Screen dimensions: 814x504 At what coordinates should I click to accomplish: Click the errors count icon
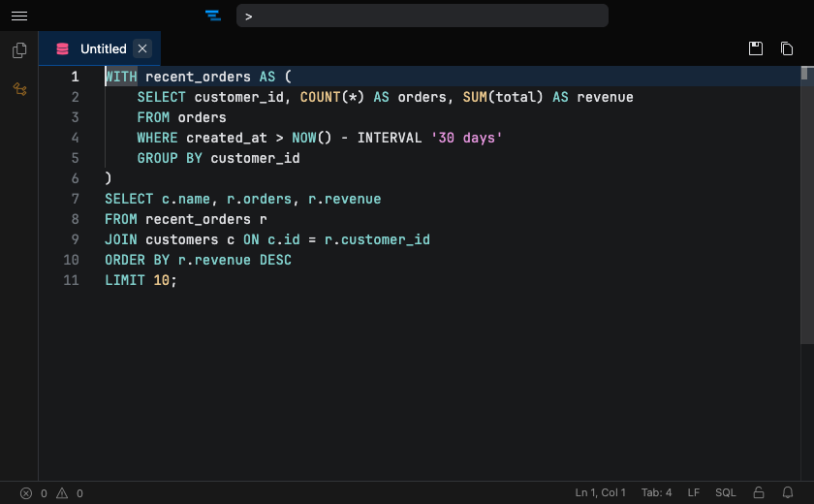(x=26, y=493)
